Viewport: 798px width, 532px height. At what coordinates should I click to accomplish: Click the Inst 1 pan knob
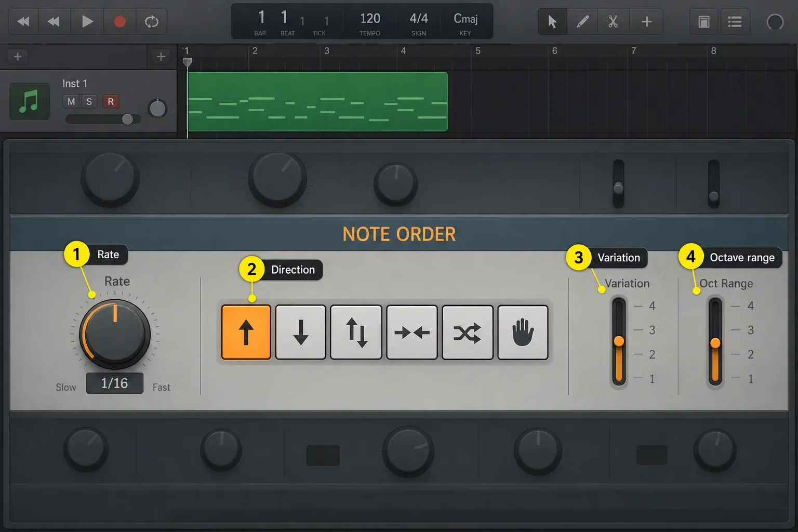pyautogui.click(x=157, y=109)
